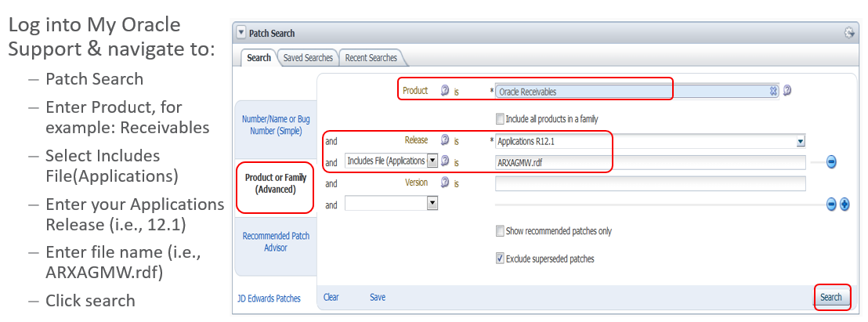This screenshot has height=322, width=868.
Task: Open the Patch Search panel settings gear
Action: tap(848, 33)
